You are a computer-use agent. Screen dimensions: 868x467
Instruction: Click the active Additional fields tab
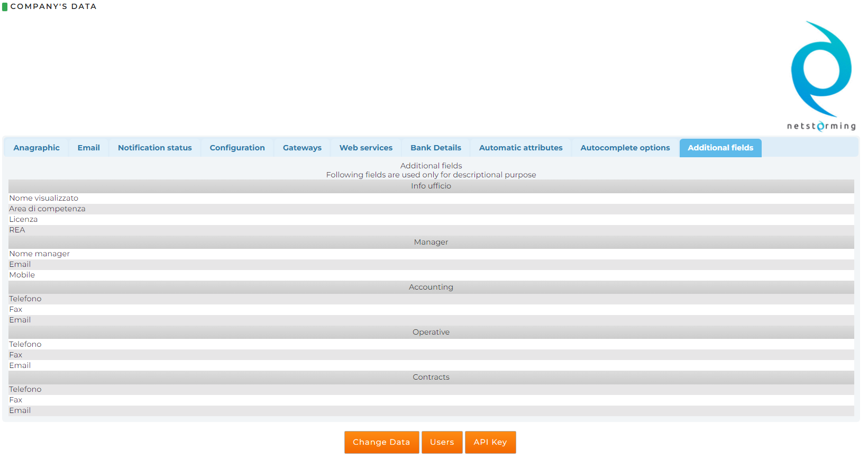click(720, 148)
